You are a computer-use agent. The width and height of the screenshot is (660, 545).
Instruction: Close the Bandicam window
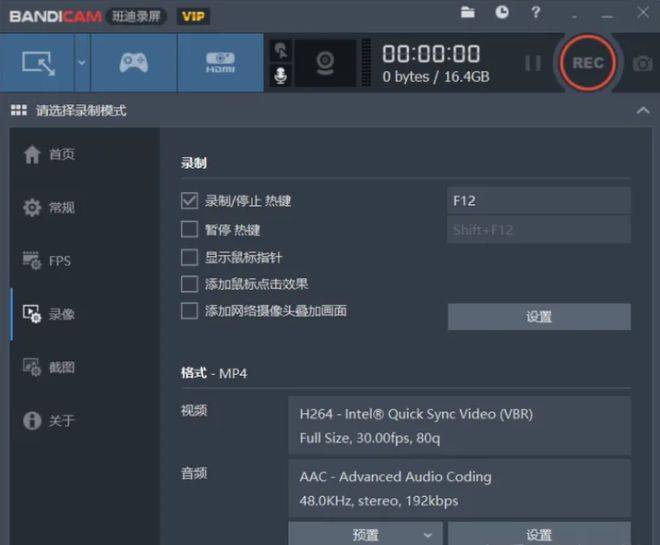(x=643, y=12)
